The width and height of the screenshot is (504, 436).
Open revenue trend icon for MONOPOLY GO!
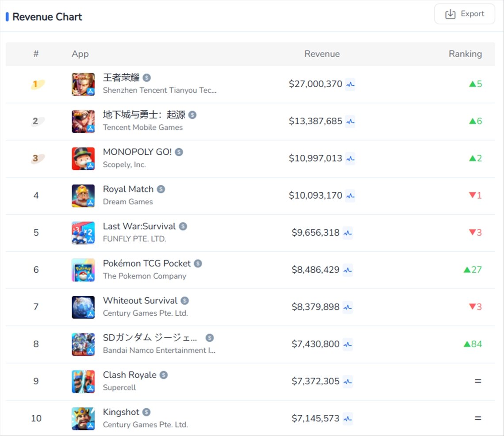[x=350, y=158]
